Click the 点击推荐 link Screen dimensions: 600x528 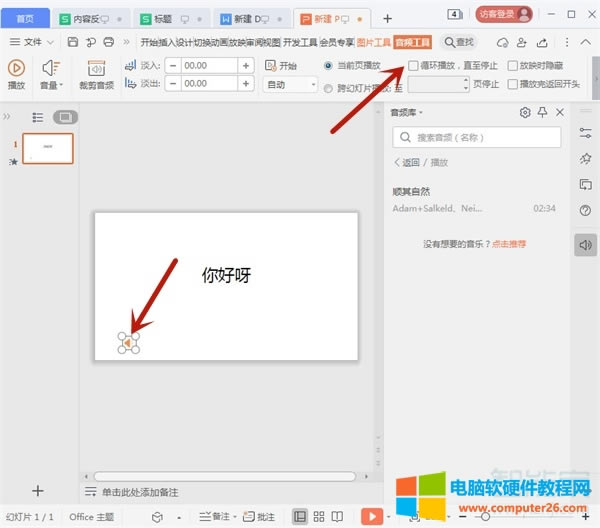pyautogui.click(x=509, y=244)
